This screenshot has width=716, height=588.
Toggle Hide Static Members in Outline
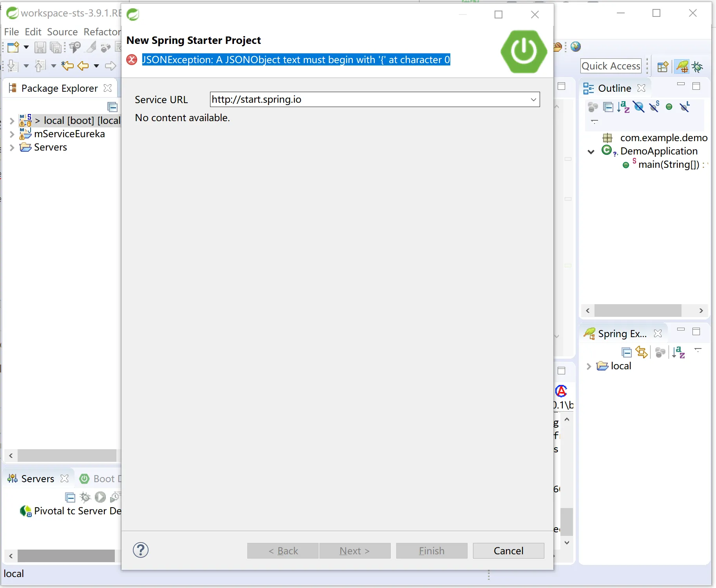[x=654, y=106]
